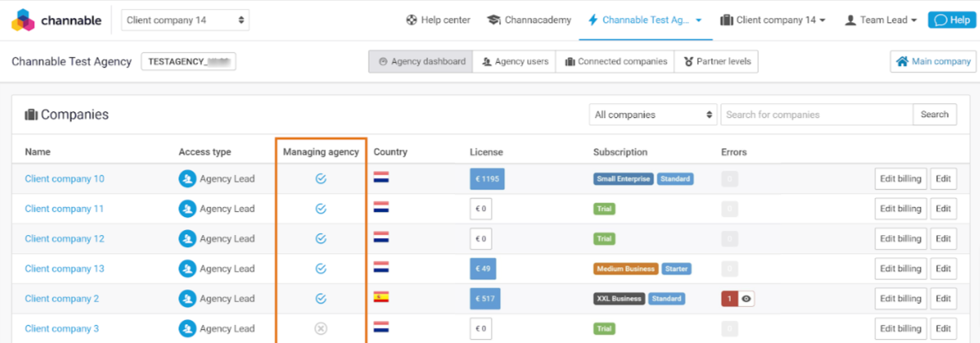Open the Help center link
This screenshot has height=343, width=980.
438,20
